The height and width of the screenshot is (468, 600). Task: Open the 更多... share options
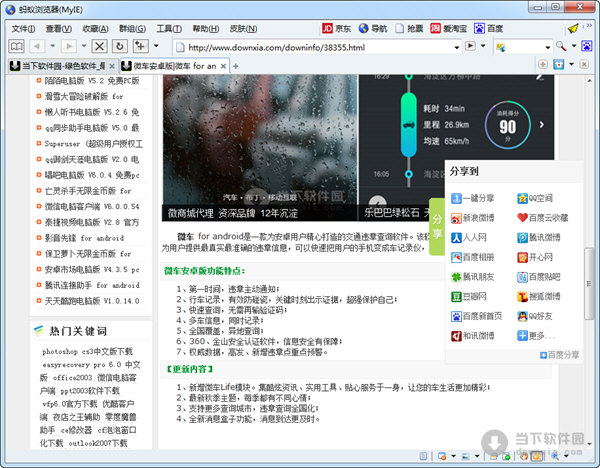pyautogui.click(x=536, y=336)
